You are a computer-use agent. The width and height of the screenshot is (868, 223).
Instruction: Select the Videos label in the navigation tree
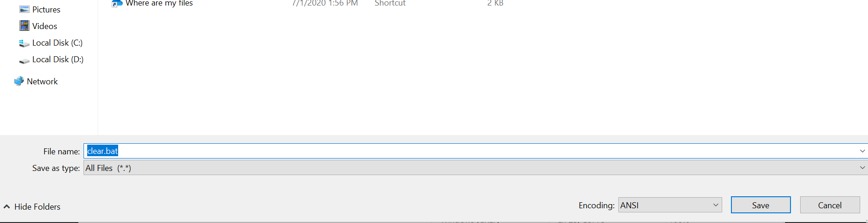(45, 26)
